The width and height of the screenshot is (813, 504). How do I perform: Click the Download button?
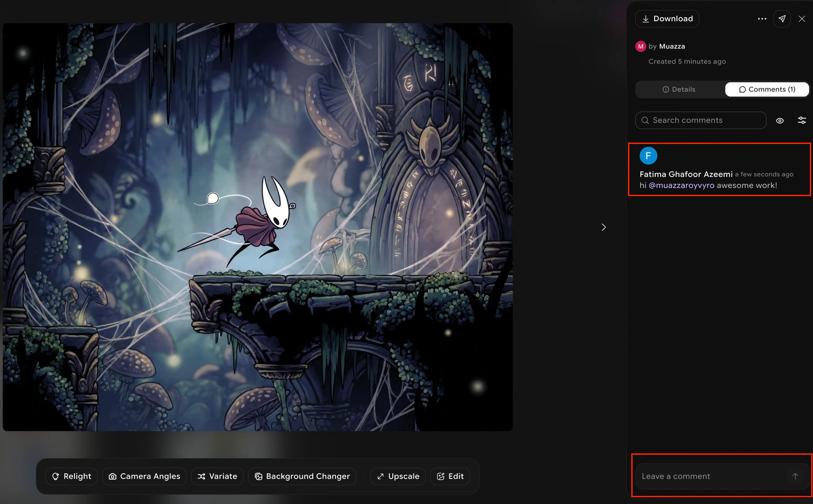667,19
